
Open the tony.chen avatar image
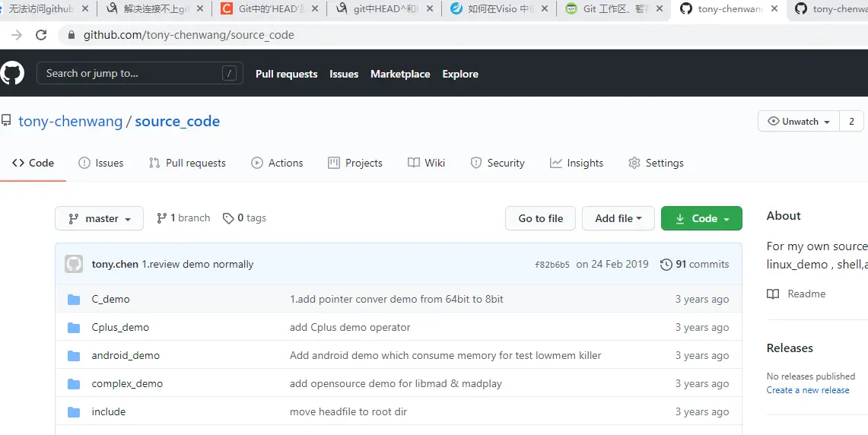(x=74, y=264)
